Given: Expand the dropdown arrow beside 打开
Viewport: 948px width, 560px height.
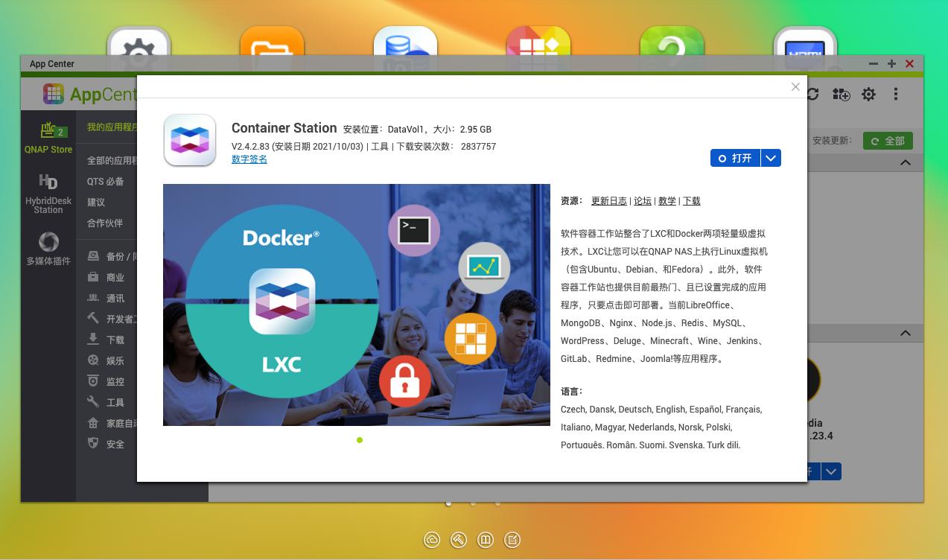Looking at the screenshot, I should click(x=771, y=158).
